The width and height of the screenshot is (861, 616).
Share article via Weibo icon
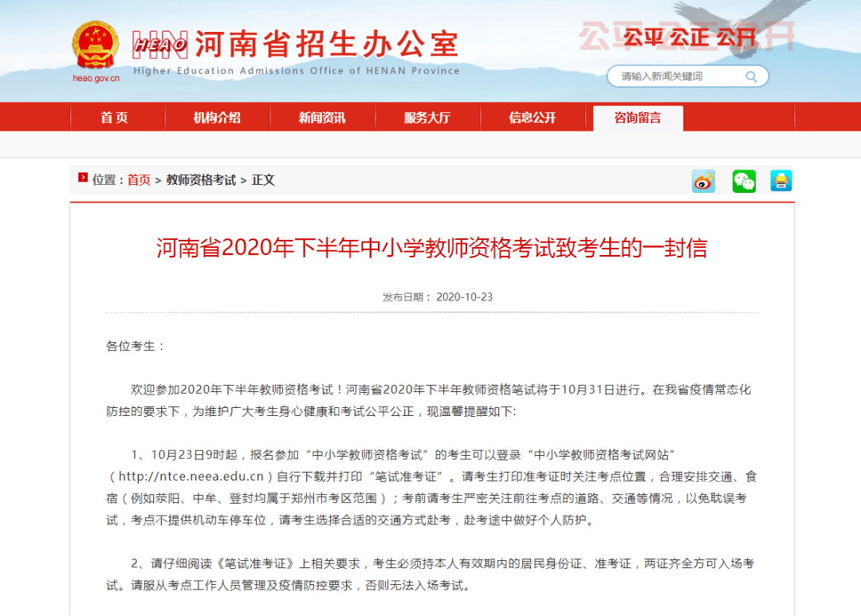click(703, 181)
